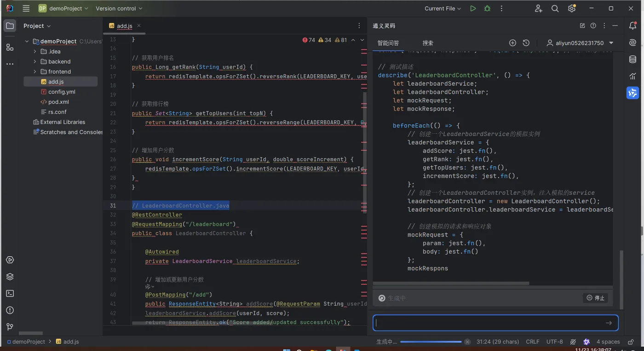
Task: Open the Project view dropdown
Action: (37, 26)
